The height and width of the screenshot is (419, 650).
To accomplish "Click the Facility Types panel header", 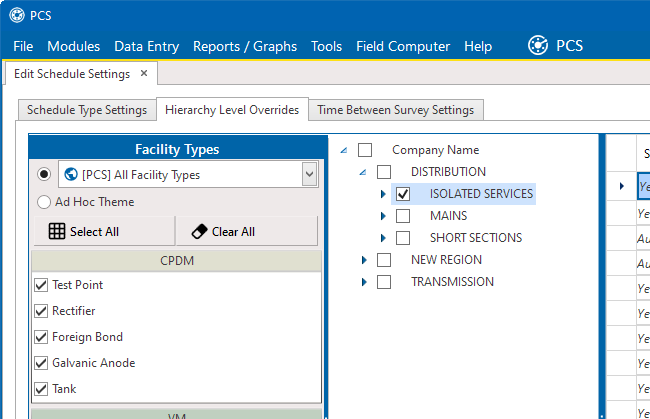I will coord(177,149).
